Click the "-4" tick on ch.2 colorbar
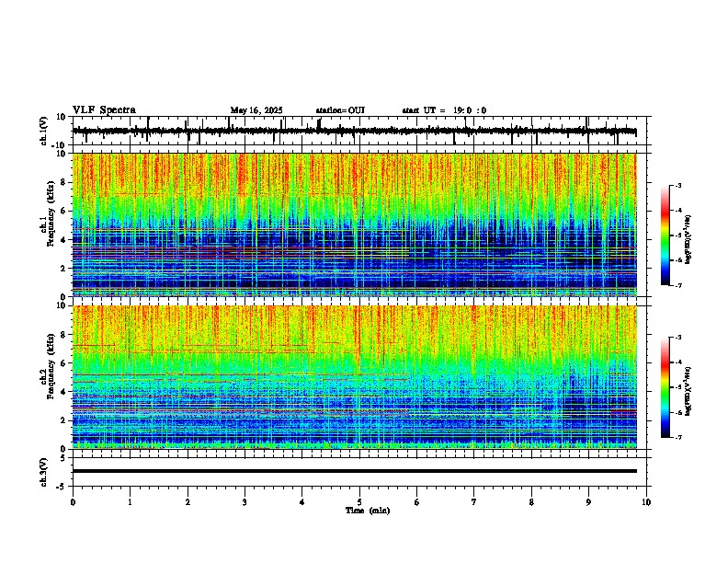The width and height of the screenshot is (728, 563). (x=677, y=362)
